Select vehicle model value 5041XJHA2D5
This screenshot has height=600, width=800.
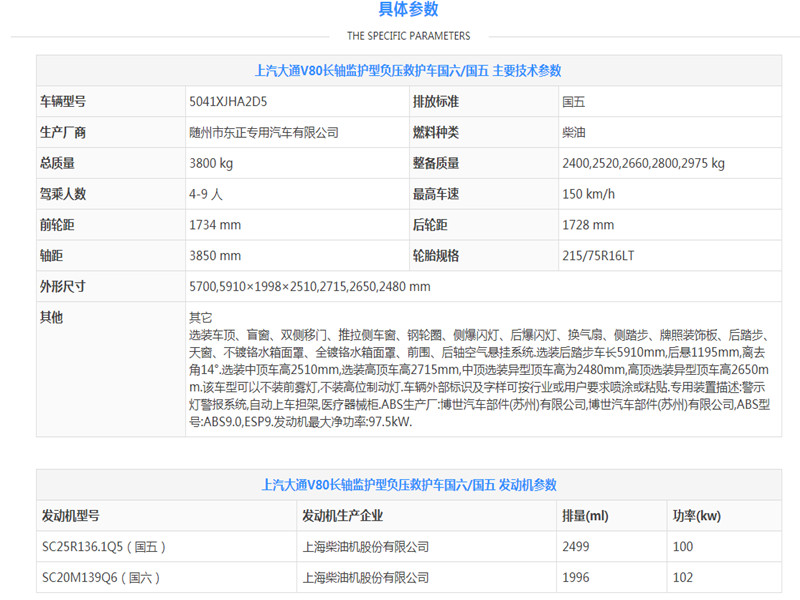click(228, 102)
